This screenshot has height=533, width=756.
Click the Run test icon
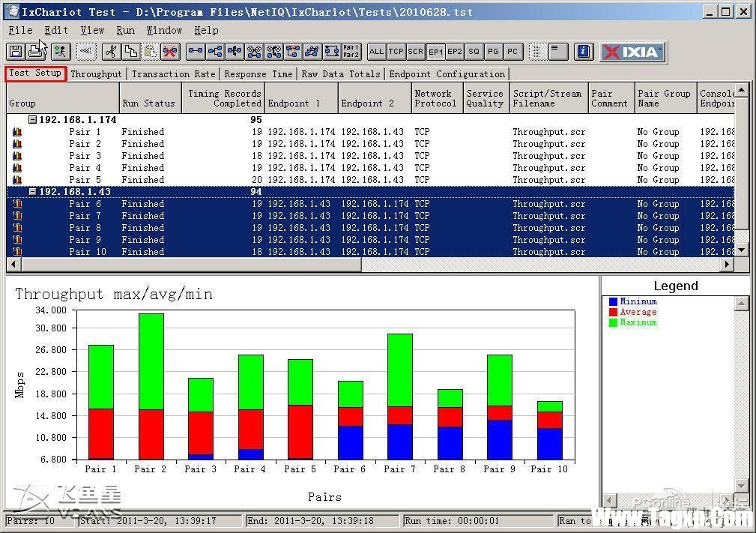tap(60, 52)
